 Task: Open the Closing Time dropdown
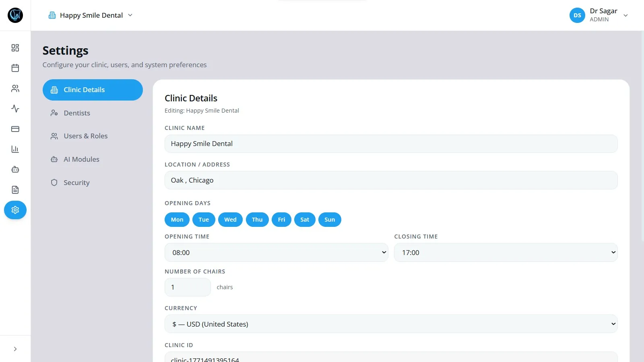point(506,253)
